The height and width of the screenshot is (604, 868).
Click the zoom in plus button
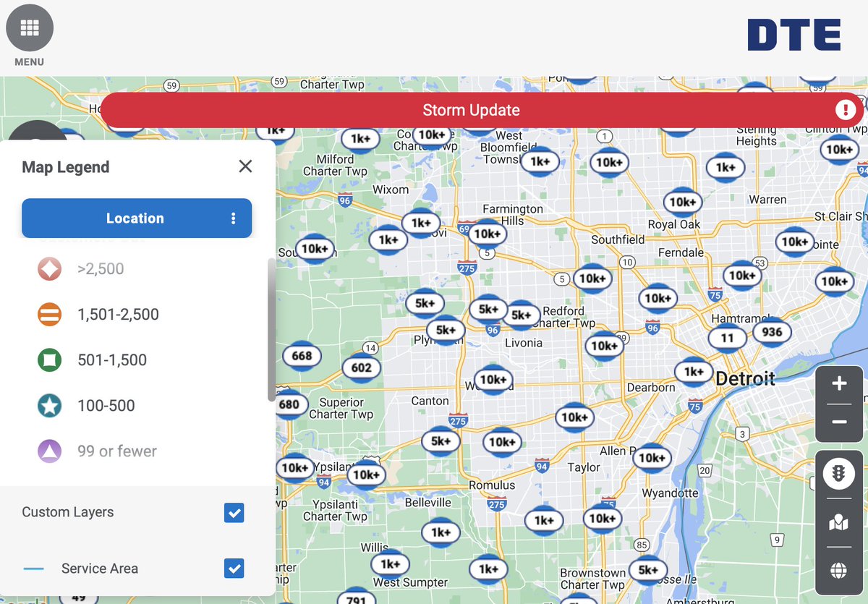838,383
